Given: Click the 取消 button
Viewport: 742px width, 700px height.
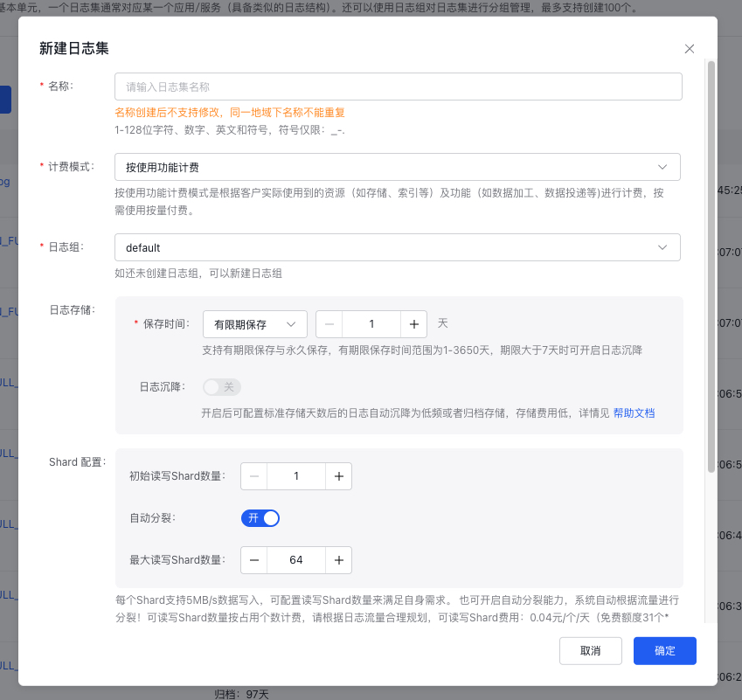Looking at the screenshot, I should click(591, 651).
